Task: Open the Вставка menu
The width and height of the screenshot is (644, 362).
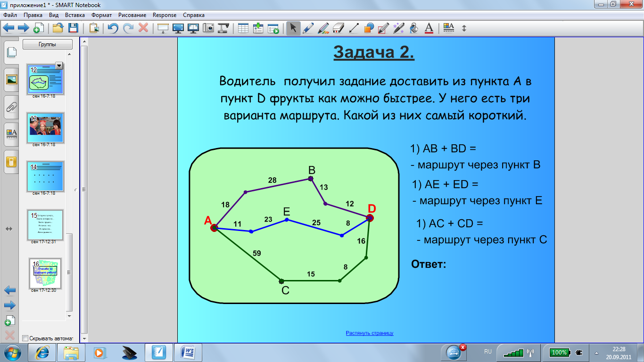Action: pyautogui.click(x=75, y=15)
